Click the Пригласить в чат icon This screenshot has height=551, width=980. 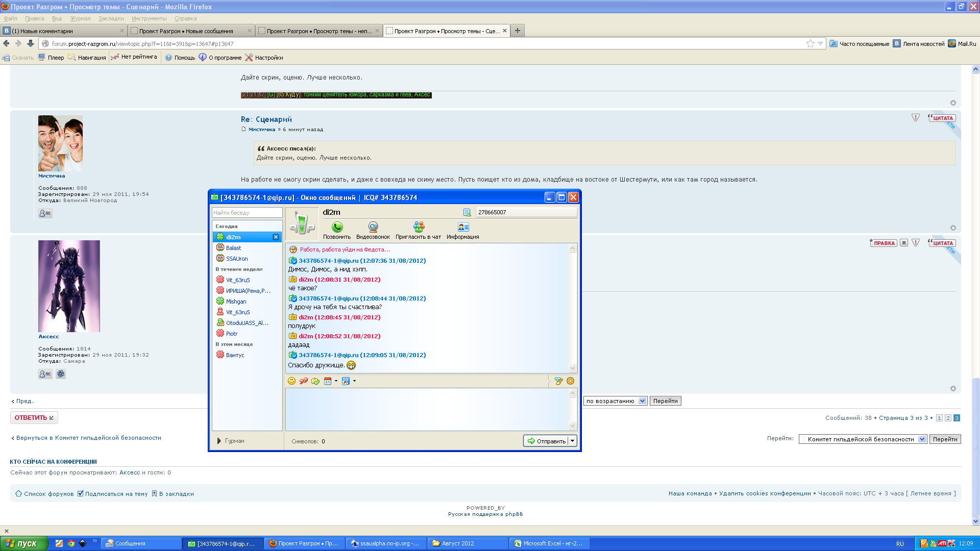tap(419, 228)
